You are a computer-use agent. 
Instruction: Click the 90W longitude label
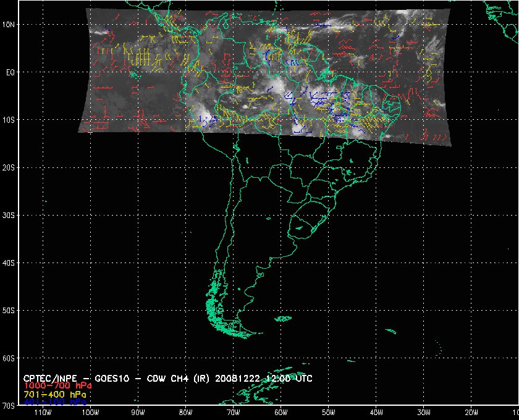[138, 413]
